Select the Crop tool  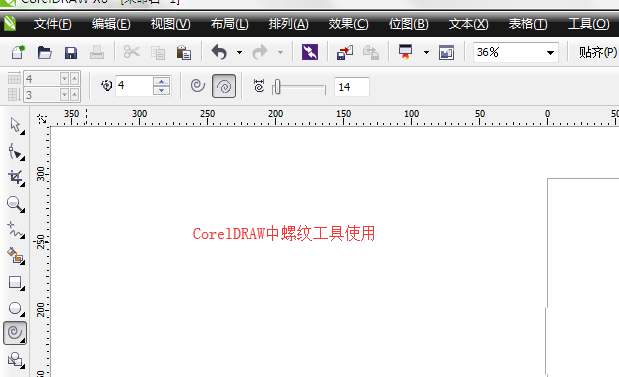click(x=16, y=178)
